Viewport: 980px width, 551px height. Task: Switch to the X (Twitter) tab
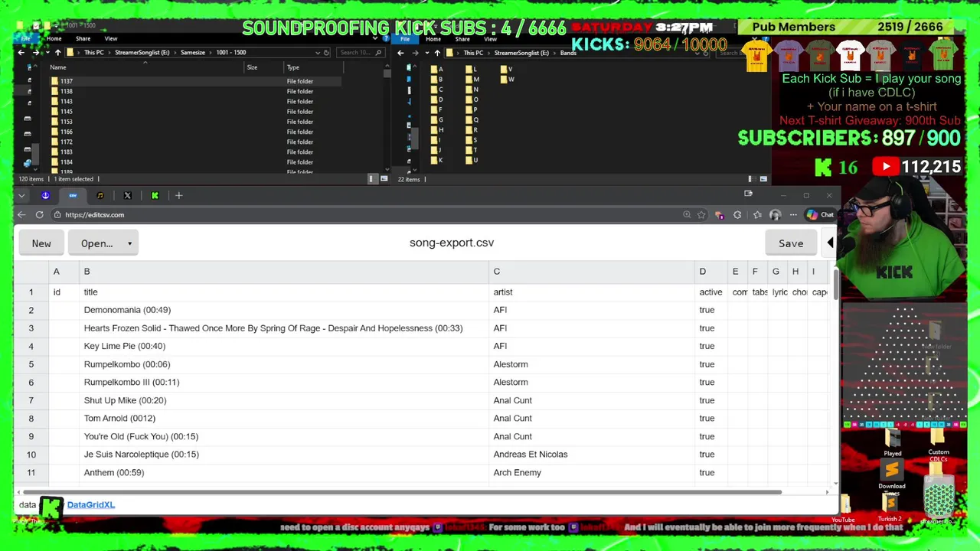[128, 196]
